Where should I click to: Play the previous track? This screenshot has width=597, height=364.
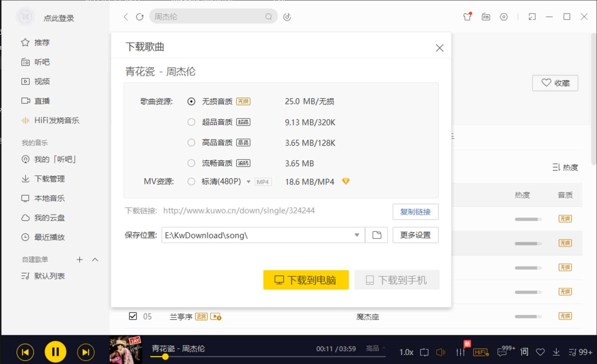coord(25,352)
